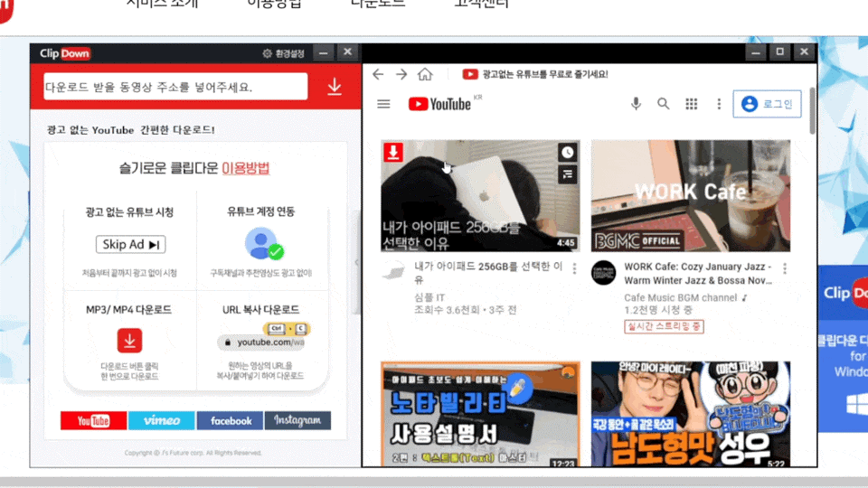Start voice search with microphone icon
The image size is (868, 488).
coord(636,103)
